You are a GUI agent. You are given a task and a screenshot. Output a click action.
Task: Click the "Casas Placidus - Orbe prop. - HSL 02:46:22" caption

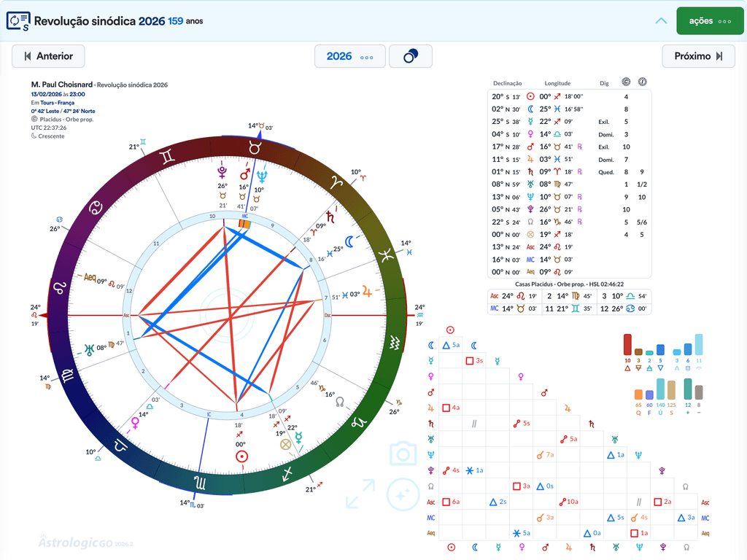pos(569,284)
